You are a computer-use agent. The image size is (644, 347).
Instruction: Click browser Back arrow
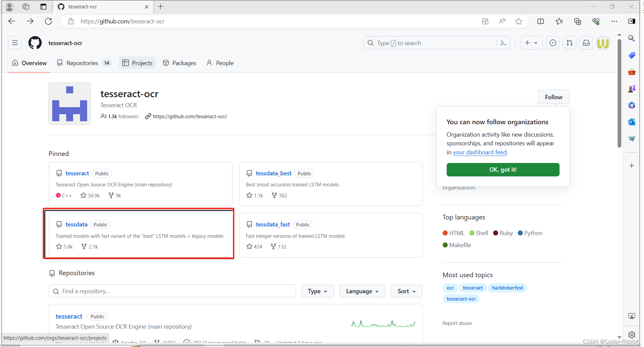click(12, 21)
